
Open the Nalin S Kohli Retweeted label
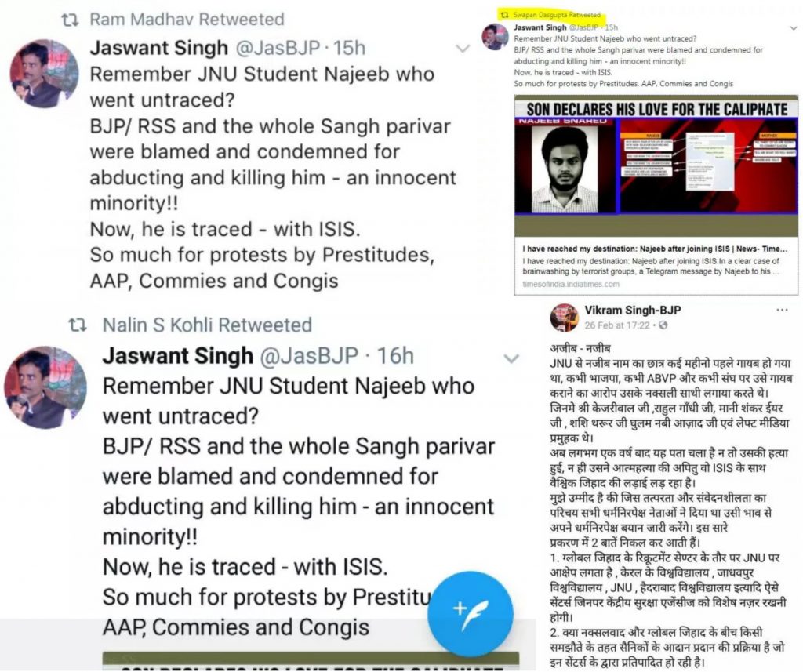[207, 325]
